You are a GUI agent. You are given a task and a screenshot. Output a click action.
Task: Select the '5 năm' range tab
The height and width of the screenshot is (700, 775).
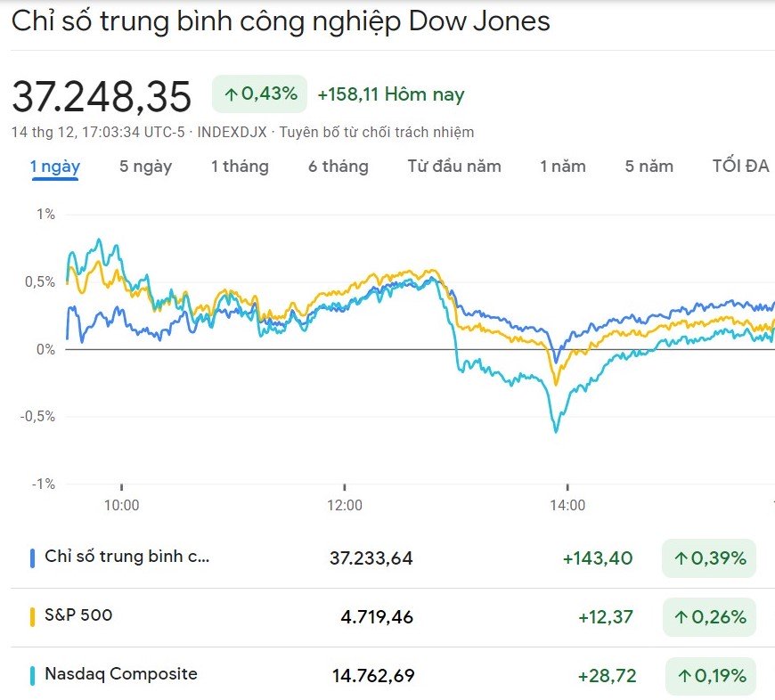coord(649,166)
